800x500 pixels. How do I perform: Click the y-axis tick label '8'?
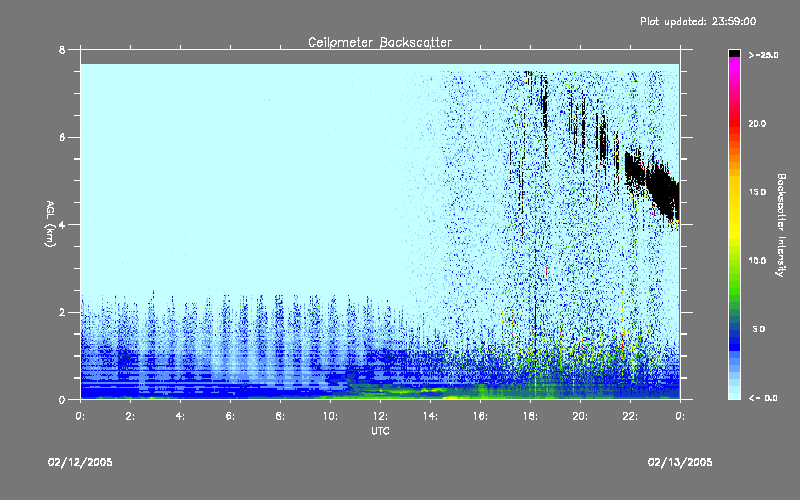(62, 50)
